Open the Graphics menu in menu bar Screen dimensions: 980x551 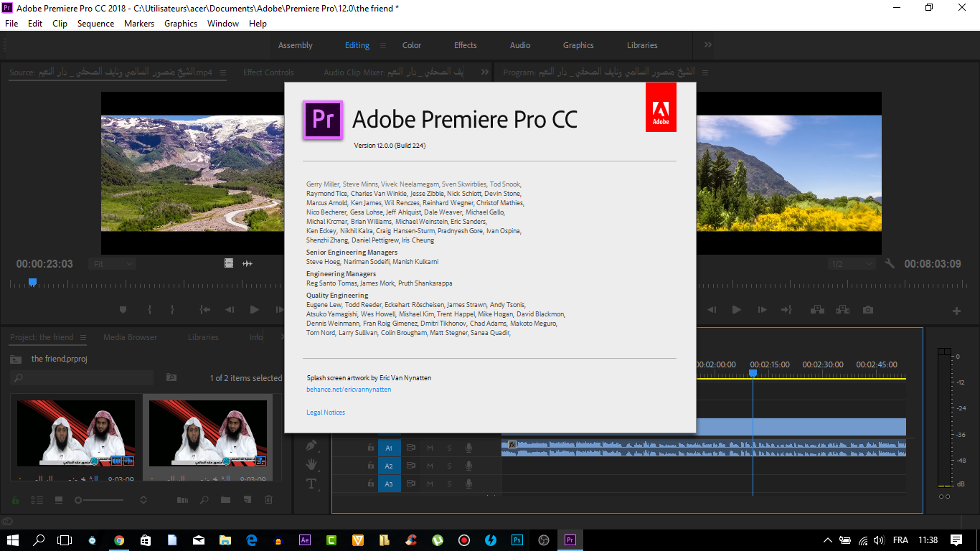click(181, 24)
